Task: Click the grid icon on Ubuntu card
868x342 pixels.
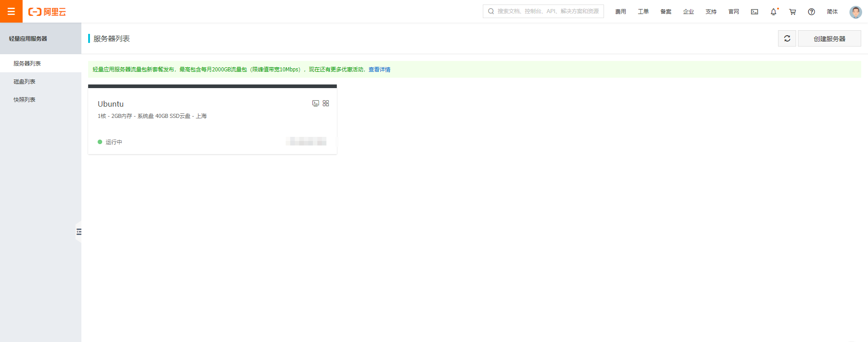Action: [x=326, y=103]
